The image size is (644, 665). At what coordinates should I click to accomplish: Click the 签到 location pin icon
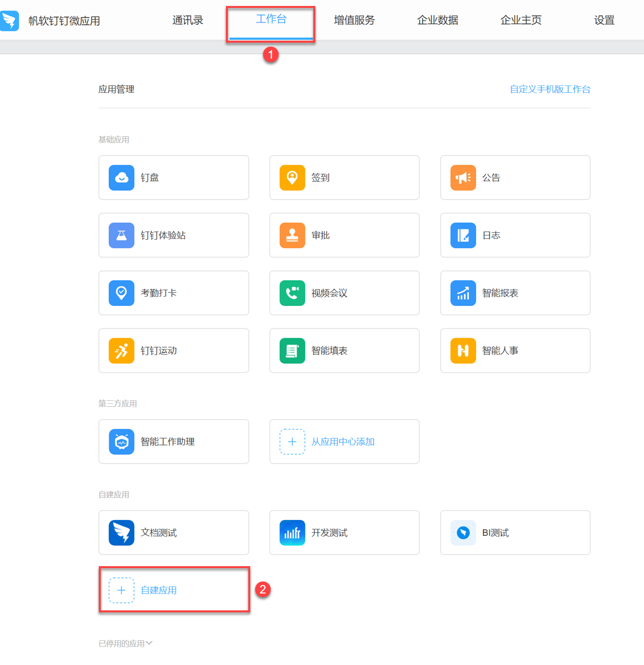coord(292,178)
